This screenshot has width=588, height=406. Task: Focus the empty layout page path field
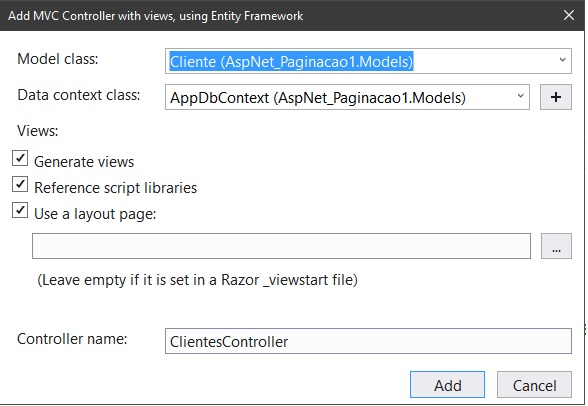[281, 246]
